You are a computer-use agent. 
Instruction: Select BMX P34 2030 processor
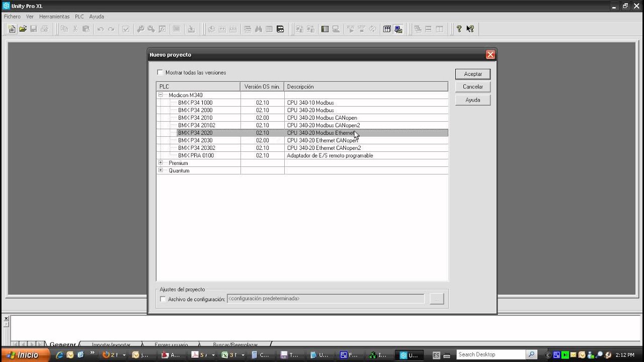[195, 140]
